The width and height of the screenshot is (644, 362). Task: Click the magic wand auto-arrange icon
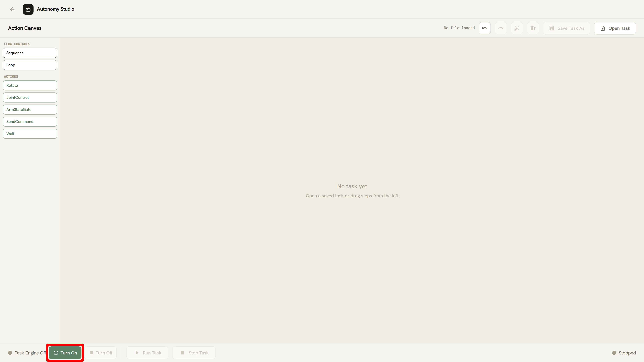click(x=517, y=28)
